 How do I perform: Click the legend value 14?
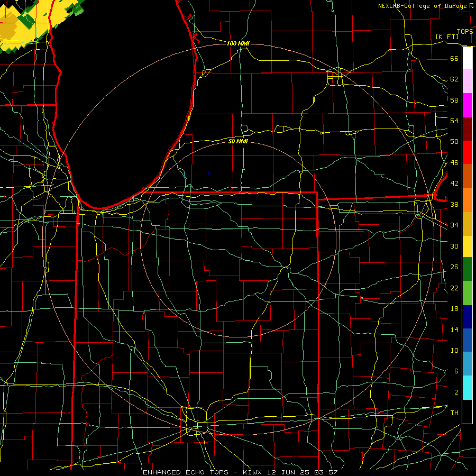coord(454,329)
